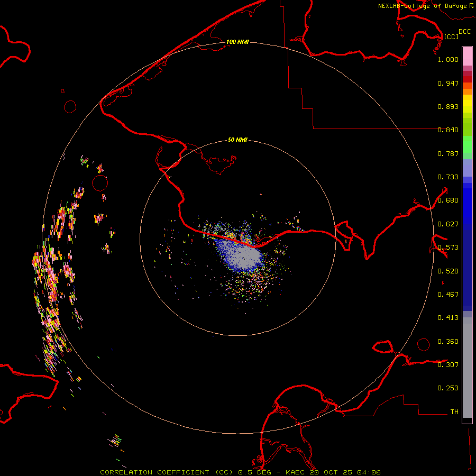Click the 100 NMI range ring label
Image resolution: width=476 pixels, height=476 pixels.
tap(237, 42)
